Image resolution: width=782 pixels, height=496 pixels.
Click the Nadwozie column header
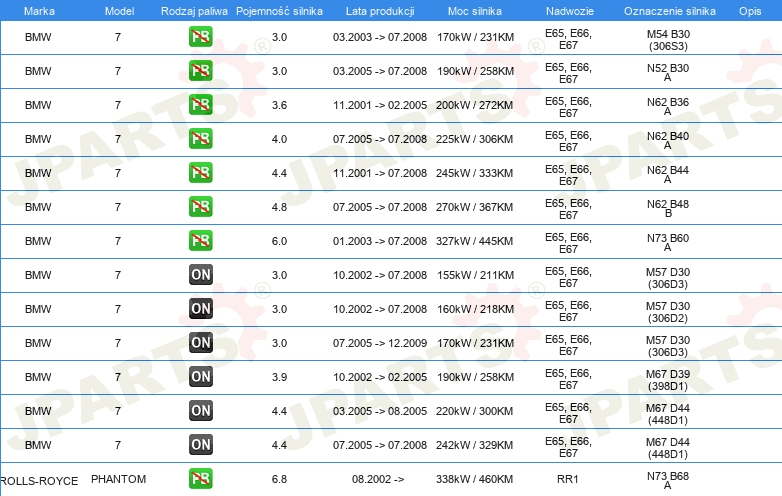570,11
